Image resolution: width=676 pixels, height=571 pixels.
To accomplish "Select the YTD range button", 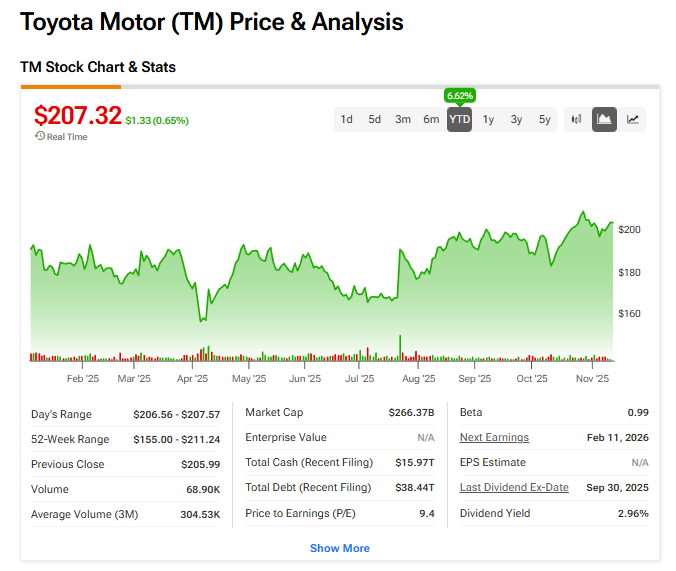I will [459, 119].
